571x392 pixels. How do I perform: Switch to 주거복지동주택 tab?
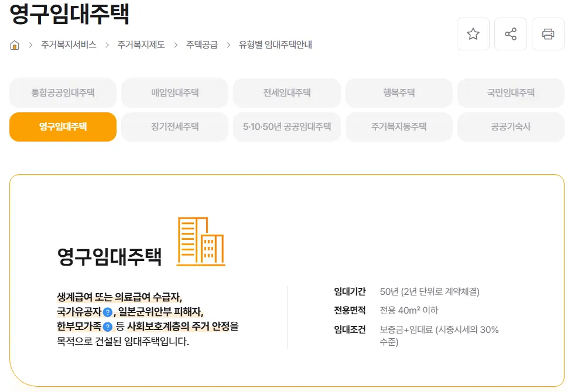click(x=399, y=126)
